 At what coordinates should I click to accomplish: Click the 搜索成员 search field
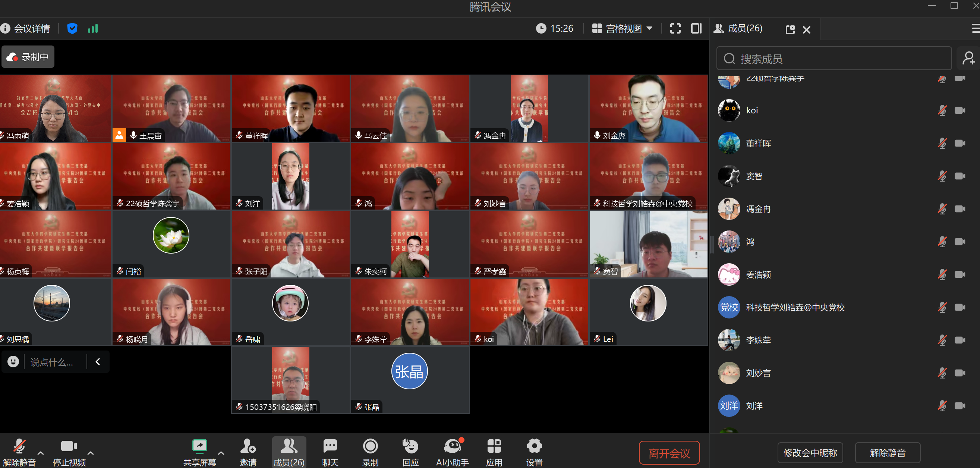click(833, 59)
